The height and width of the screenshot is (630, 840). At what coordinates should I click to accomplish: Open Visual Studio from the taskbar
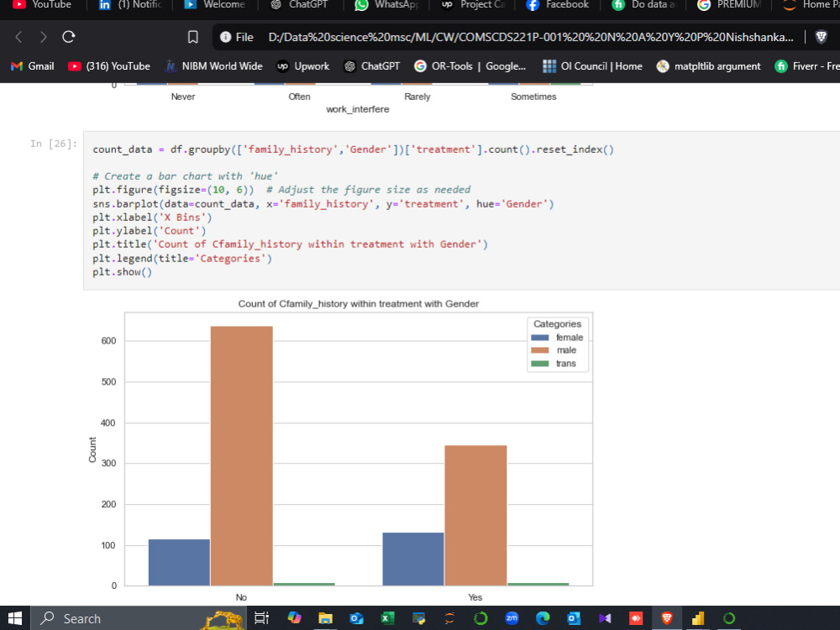tap(605, 619)
